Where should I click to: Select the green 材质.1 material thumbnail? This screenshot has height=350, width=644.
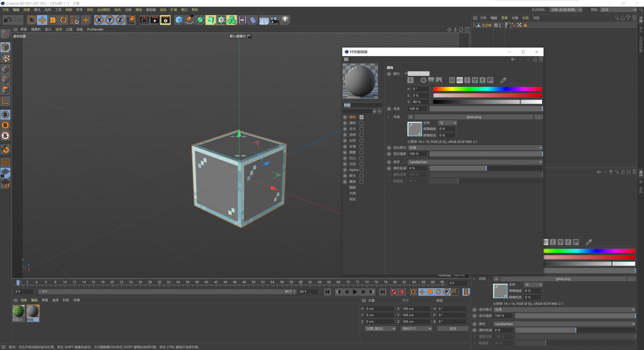coord(18,312)
